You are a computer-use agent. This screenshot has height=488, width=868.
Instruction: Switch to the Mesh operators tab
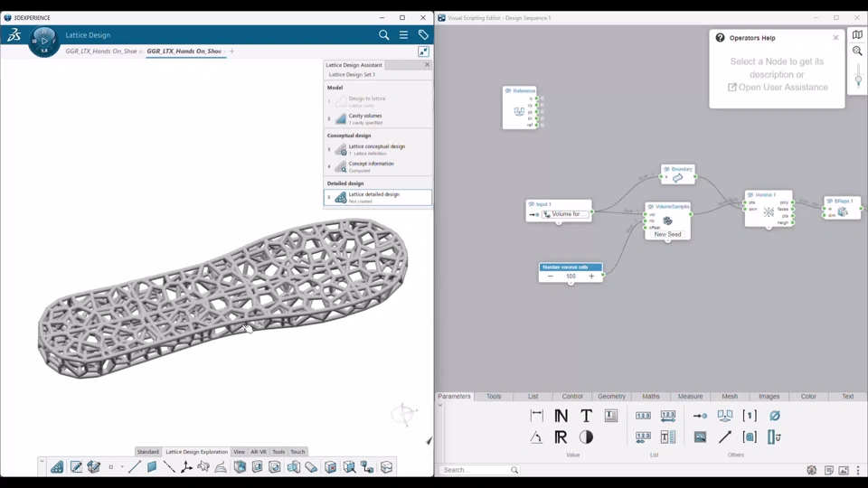730,396
